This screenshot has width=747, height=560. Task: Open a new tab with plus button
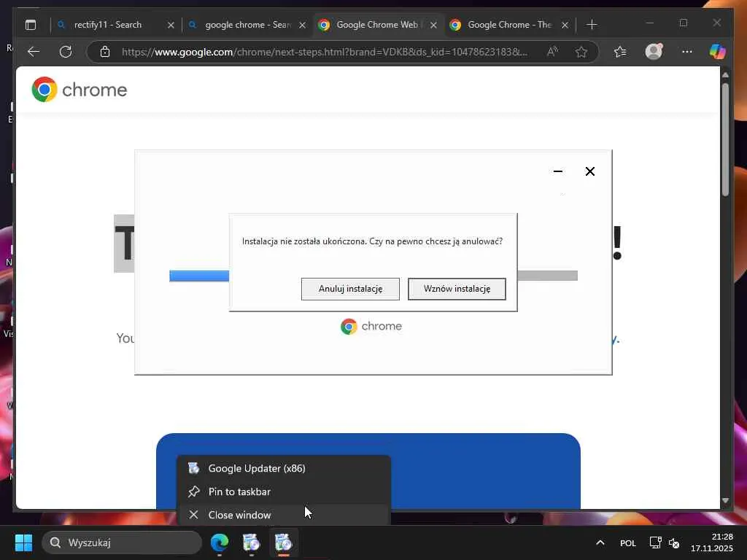point(592,24)
